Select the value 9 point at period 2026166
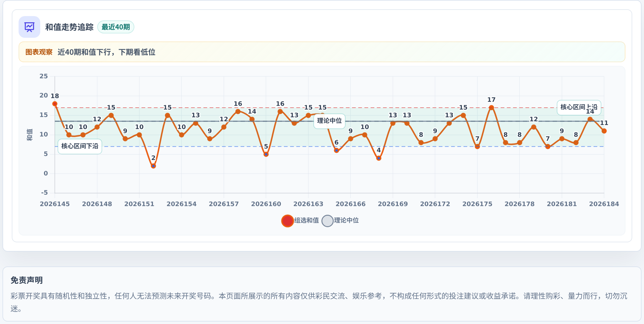 pyautogui.click(x=350, y=139)
